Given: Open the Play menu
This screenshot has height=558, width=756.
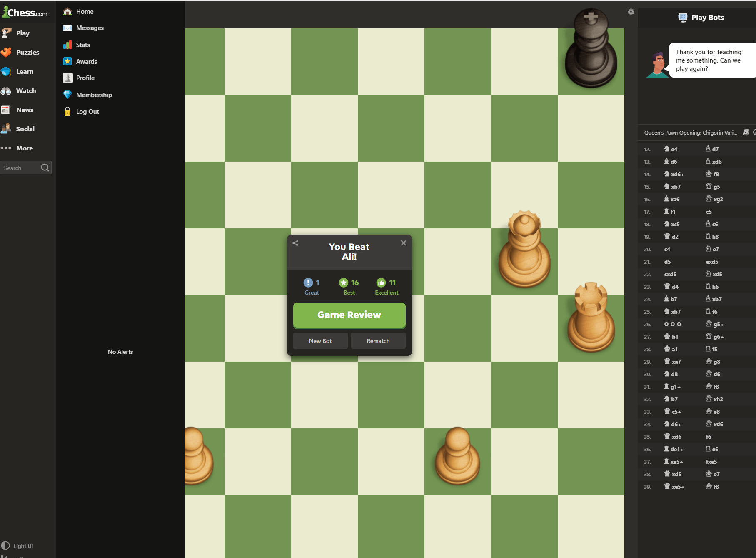Looking at the screenshot, I should (22, 33).
